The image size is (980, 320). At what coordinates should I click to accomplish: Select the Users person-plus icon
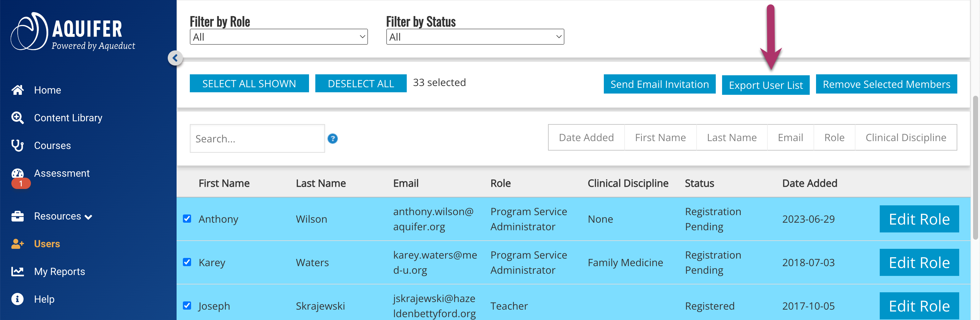pyautogui.click(x=18, y=243)
